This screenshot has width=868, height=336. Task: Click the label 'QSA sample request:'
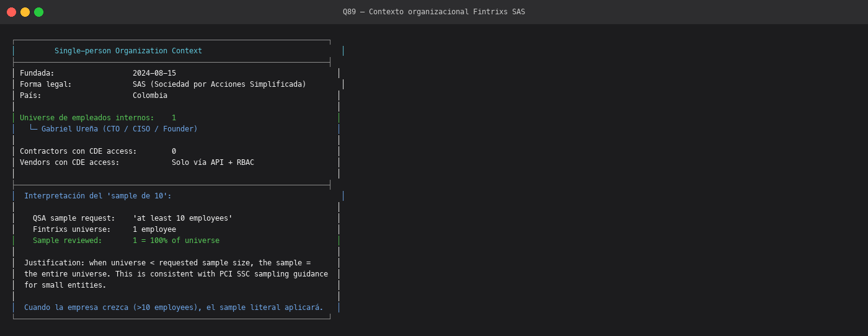(74, 218)
